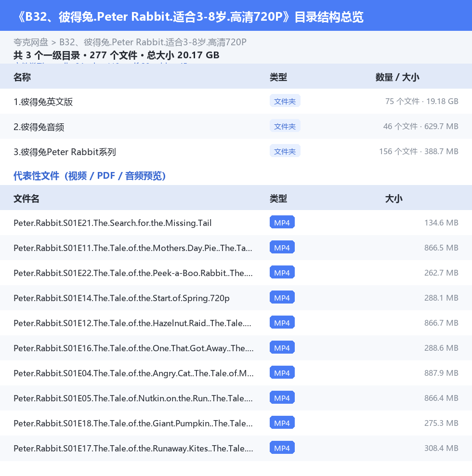
Task: Select file S01E04 The.Tale.of.the.Angry.Cat
Action: coord(133,373)
